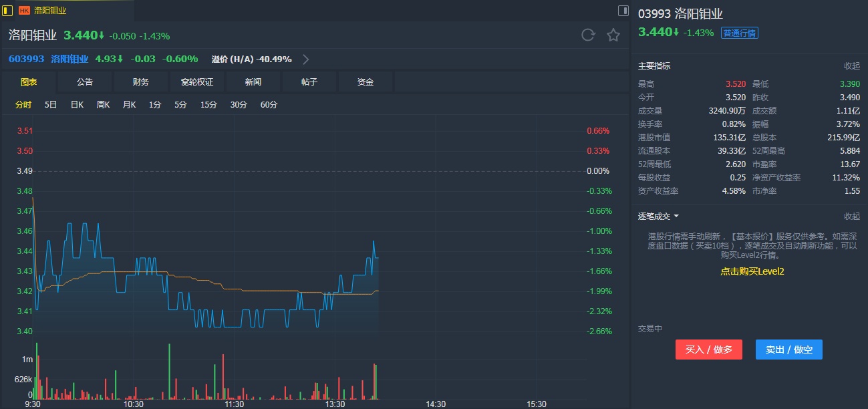Click the 卖出 / 做空 button

click(x=788, y=350)
